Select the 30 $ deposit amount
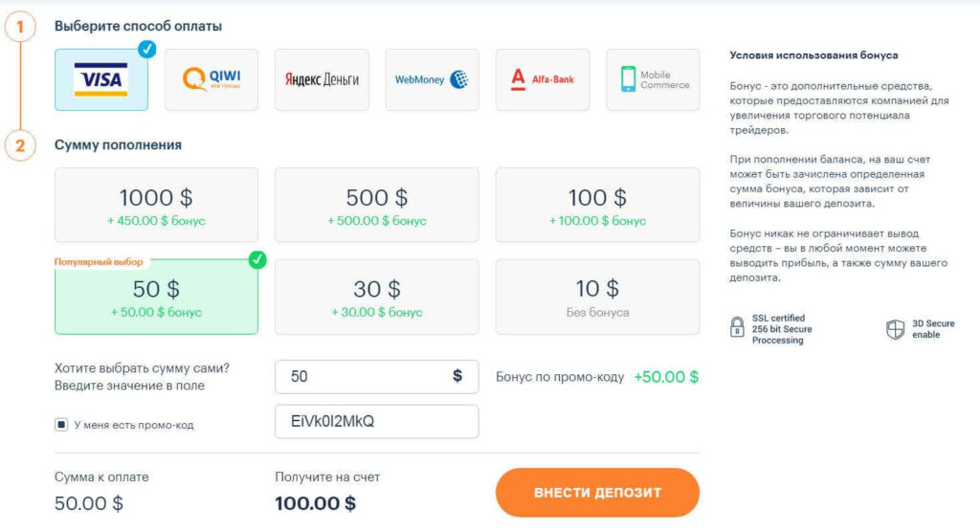Viewport: 980px width, 532px height. click(x=376, y=297)
